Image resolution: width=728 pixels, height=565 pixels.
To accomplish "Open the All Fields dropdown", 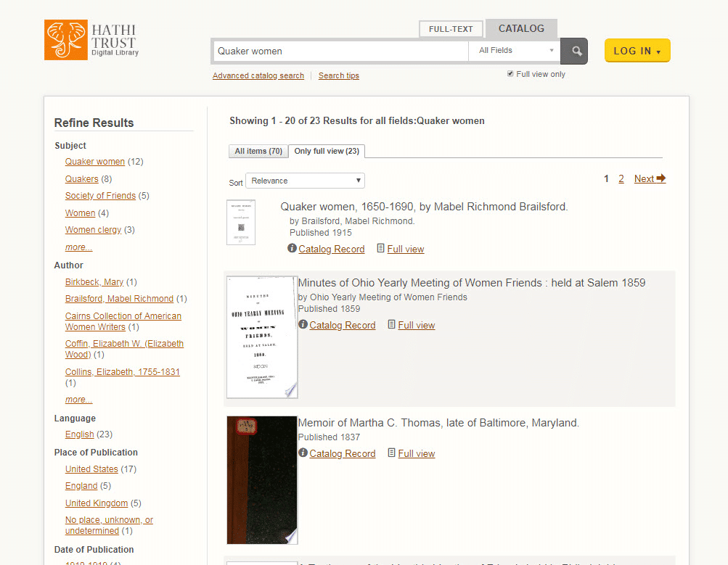I will 515,51.
